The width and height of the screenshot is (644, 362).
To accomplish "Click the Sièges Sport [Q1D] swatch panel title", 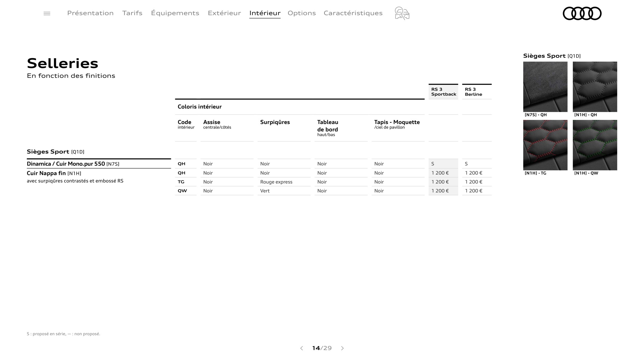I will (552, 56).
